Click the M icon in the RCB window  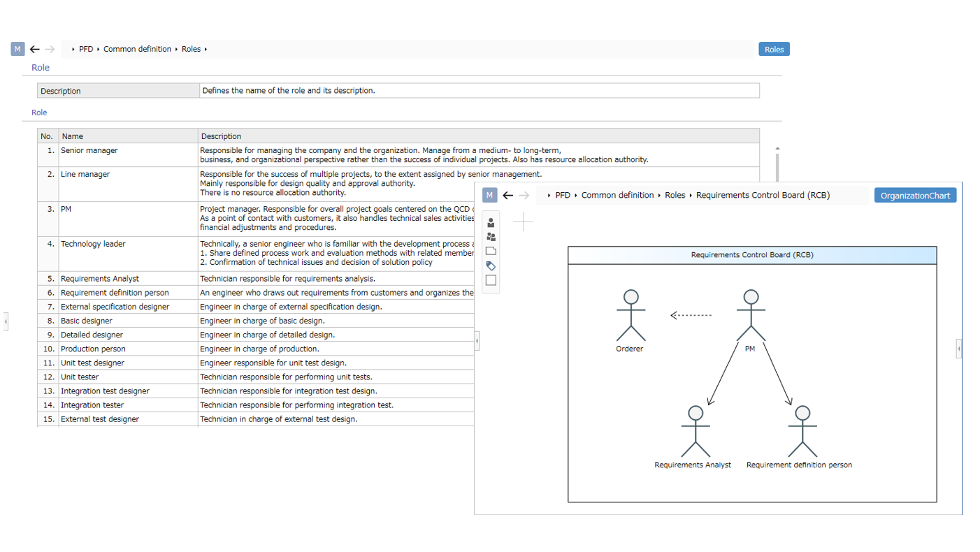[489, 196]
